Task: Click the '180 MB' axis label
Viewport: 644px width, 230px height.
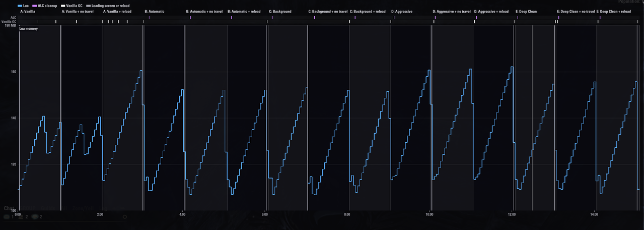Action: click(x=11, y=25)
